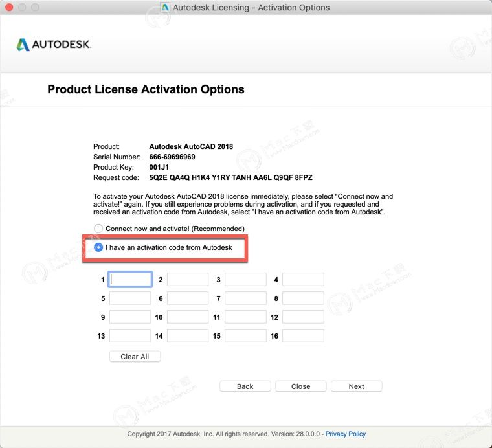Close window with red title bar button
The height and width of the screenshot is (448, 492).
click(x=10, y=7)
